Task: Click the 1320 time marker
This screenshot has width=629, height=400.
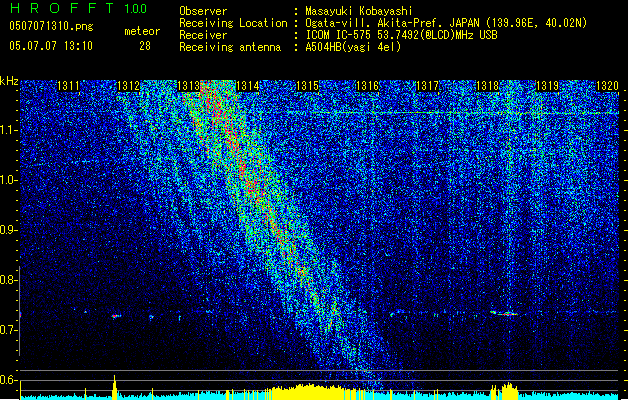Action: [x=607, y=86]
